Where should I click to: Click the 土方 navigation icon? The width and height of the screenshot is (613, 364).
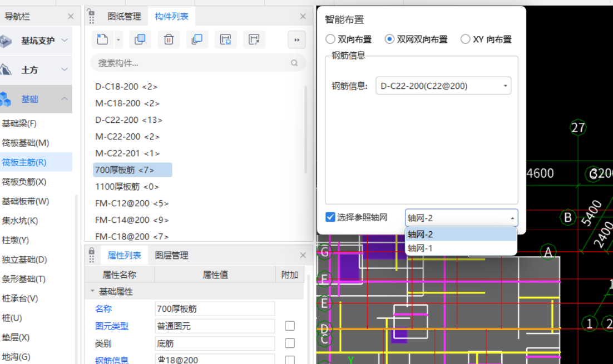click(x=6, y=69)
